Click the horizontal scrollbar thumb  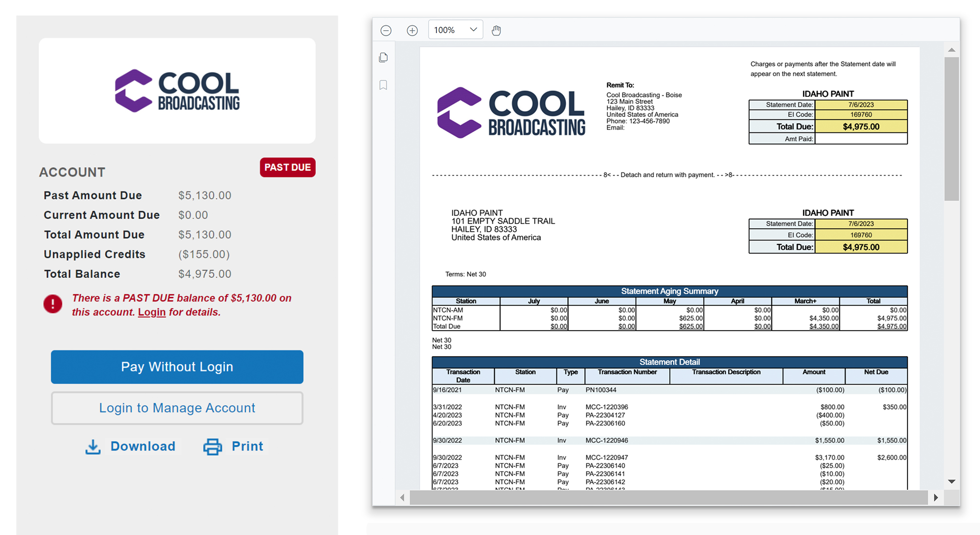coord(668,498)
